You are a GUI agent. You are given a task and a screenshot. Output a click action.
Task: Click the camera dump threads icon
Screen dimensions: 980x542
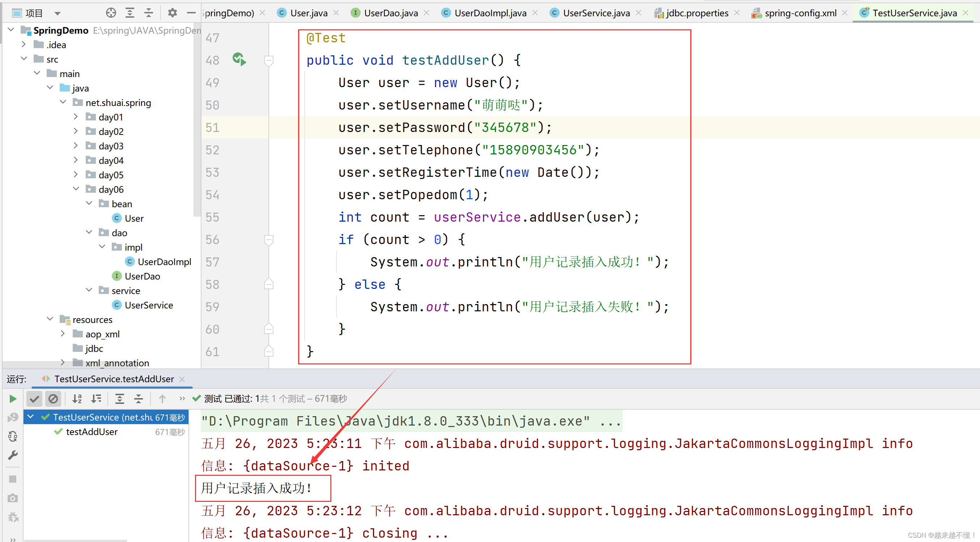click(x=13, y=498)
